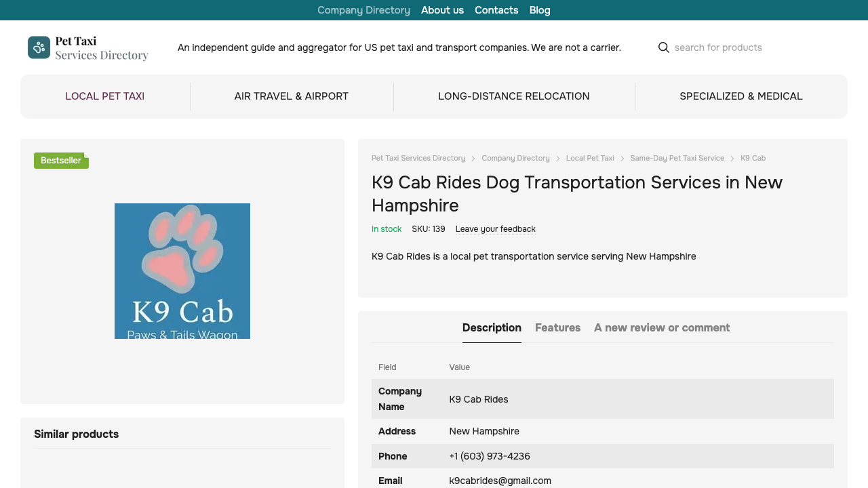Image resolution: width=868 pixels, height=488 pixels.
Task: Follow Local Pet Taxi breadcrumb
Action: point(590,158)
